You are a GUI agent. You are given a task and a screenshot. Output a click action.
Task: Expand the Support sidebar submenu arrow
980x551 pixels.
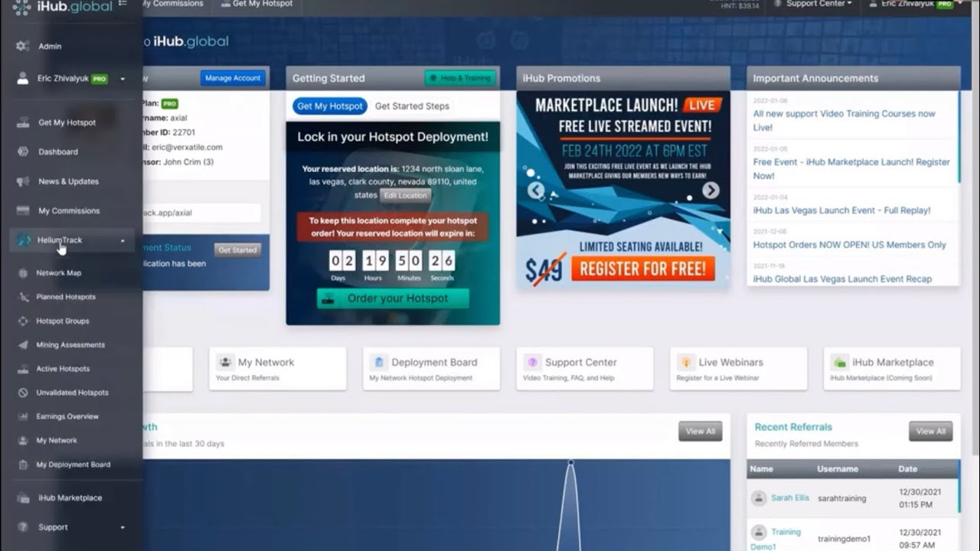pos(122,527)
